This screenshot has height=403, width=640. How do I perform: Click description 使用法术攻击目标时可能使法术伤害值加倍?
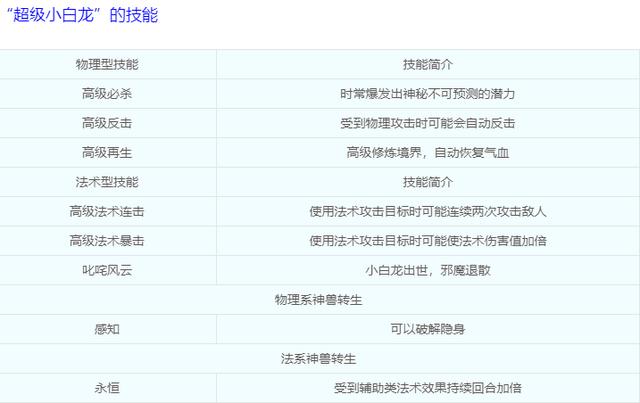tap(428, 241)
